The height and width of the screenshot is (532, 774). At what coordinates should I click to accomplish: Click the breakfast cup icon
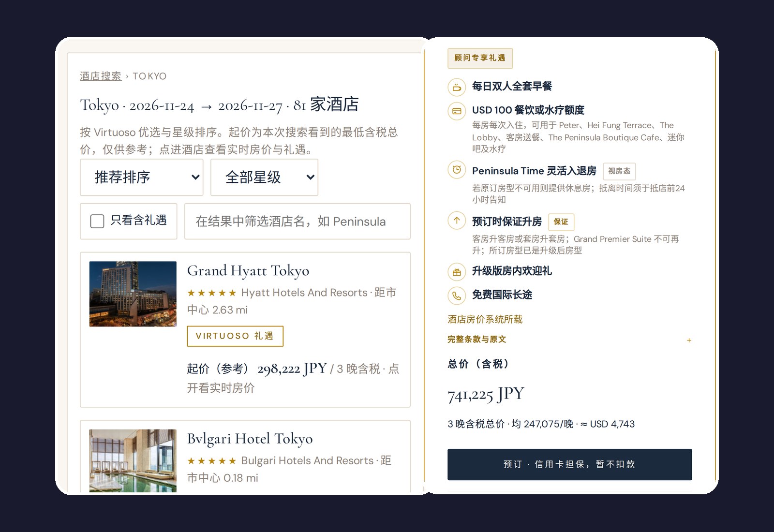457,88
